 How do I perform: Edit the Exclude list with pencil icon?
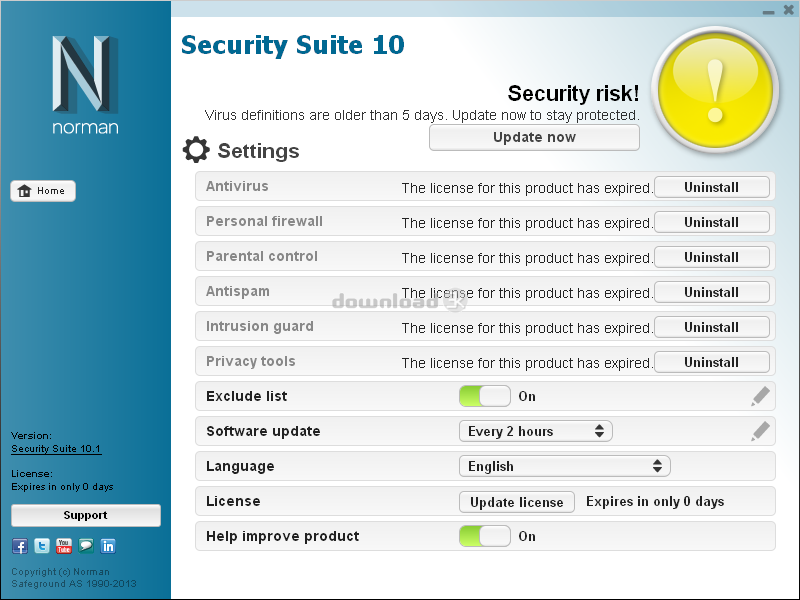[x=760, y=397]
